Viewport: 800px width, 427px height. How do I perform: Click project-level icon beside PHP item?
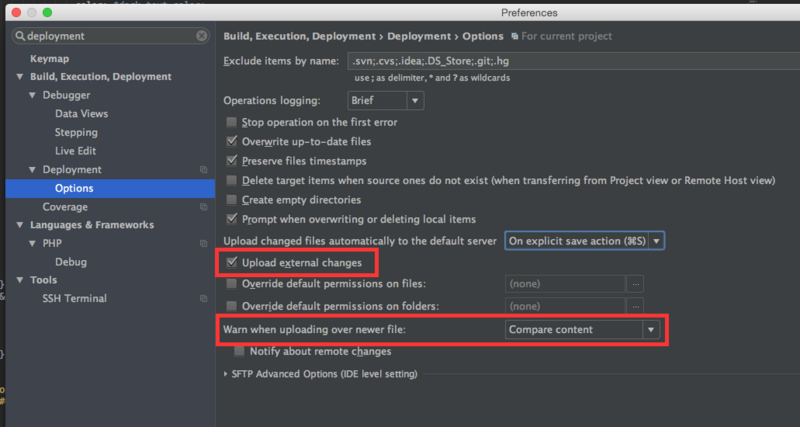tap(204, 244)
